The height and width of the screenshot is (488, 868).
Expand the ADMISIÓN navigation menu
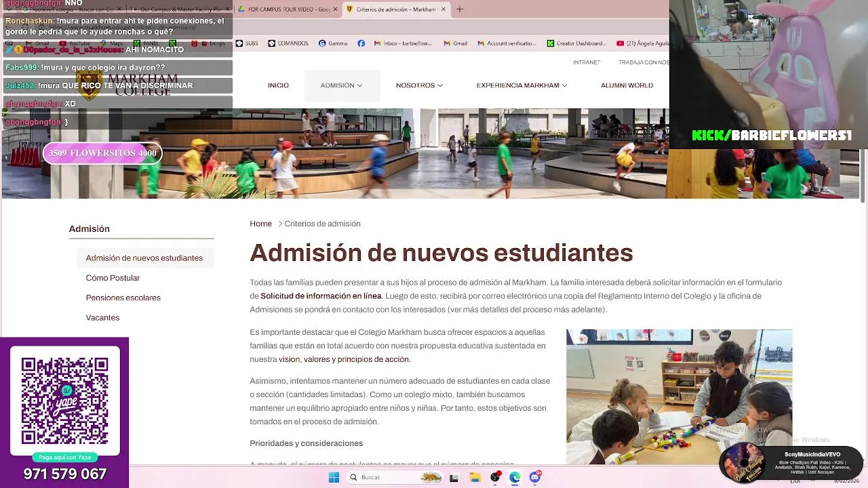[x=341, y=85]
